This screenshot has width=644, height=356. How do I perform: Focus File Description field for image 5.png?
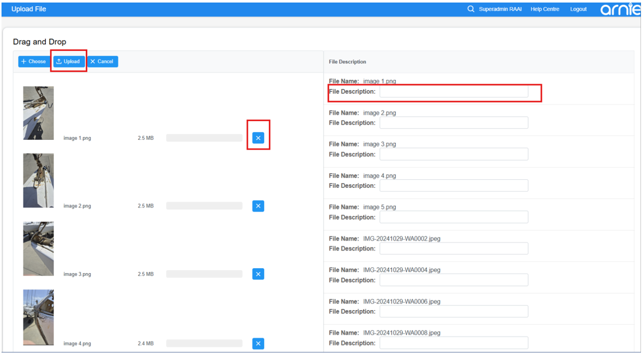pyautogui.click(x=454, y=217)
